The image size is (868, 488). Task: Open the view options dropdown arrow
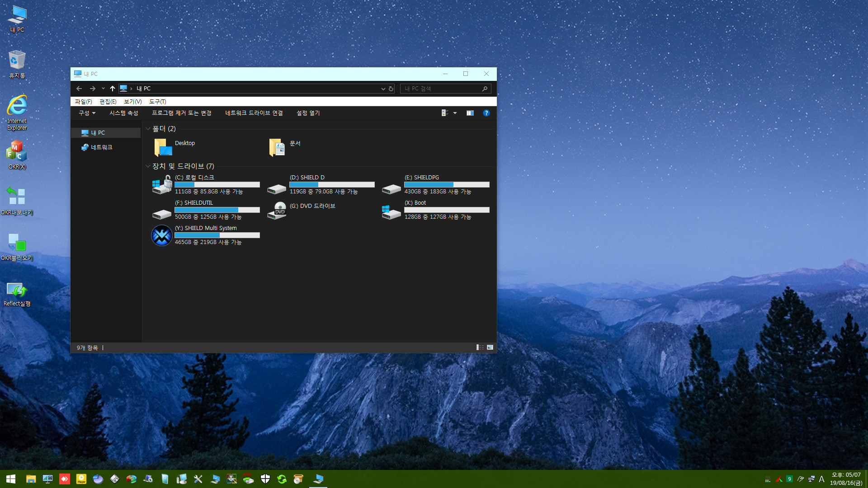pos(455,113)
